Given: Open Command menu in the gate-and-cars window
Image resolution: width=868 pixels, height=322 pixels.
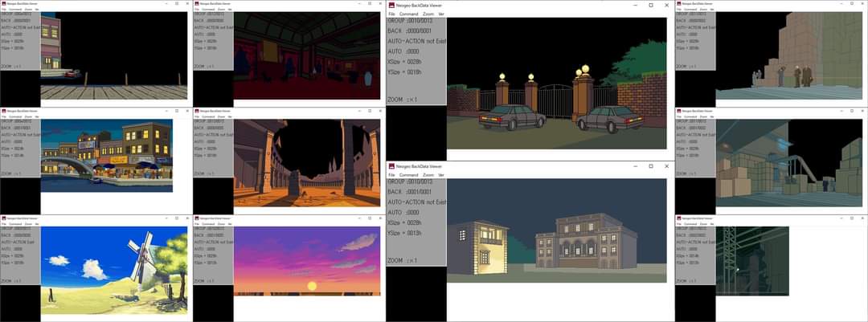Looking at the screenshot, I should tap(408, 14).
